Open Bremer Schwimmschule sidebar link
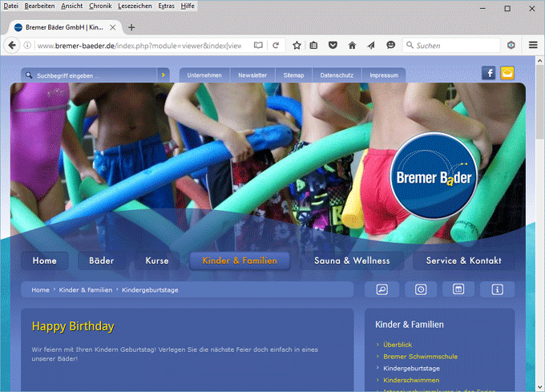The height and width of the screenshot is (392, 545). pos(420,356)
